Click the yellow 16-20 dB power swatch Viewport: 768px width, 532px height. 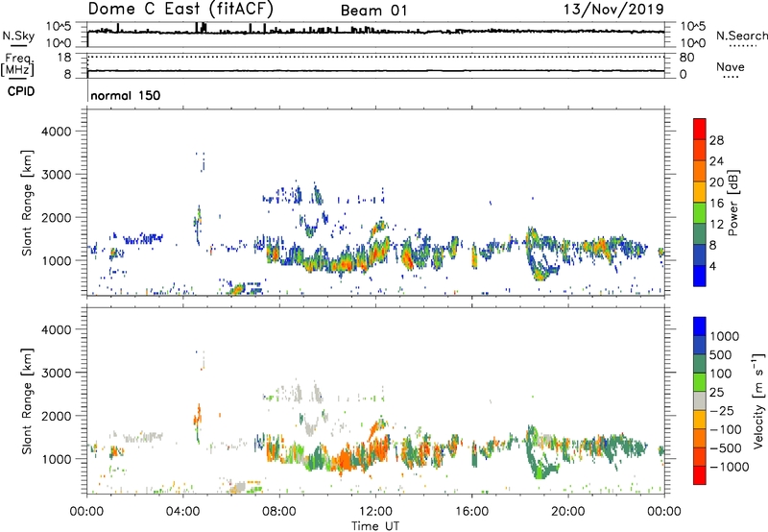tap(700, 191)
